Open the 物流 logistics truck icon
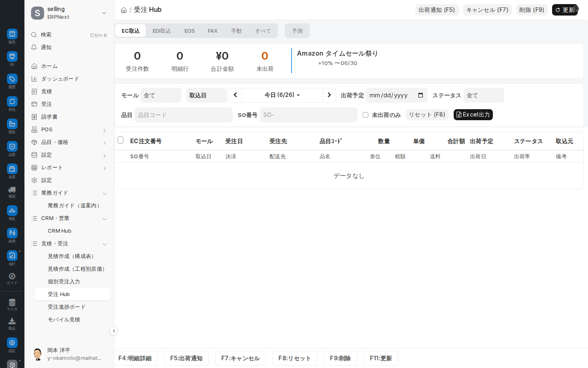This screenshot has height=368, width=588. click(12, 190)
